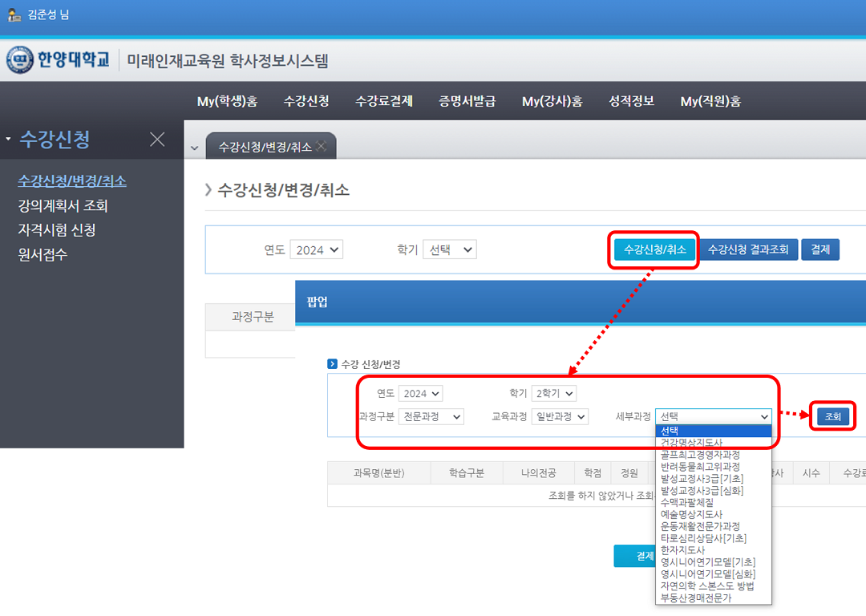Close the 수강신청 sidebar panel
Screen dimensions: 866x616
[x=157, y=140]
